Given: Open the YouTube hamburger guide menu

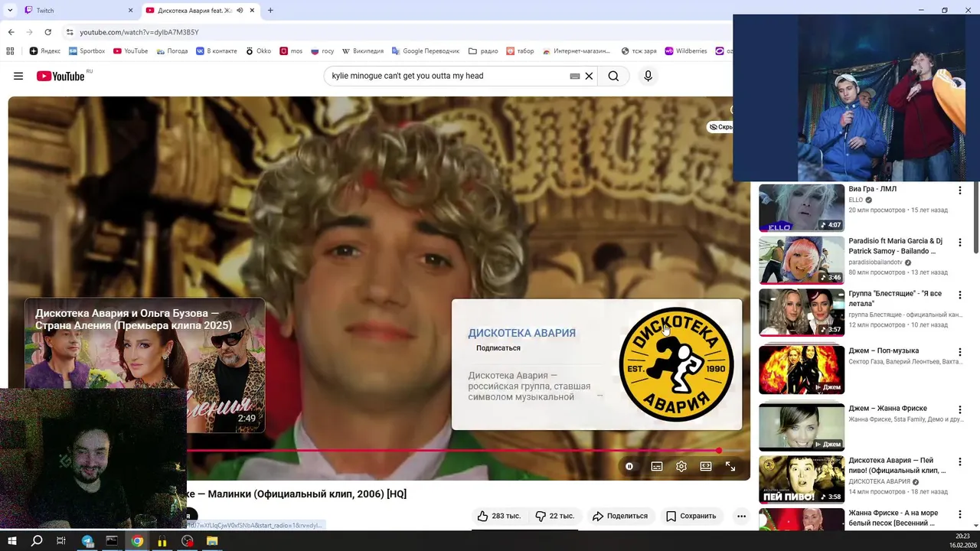Looking at the screenshot, I should [18, 76].
